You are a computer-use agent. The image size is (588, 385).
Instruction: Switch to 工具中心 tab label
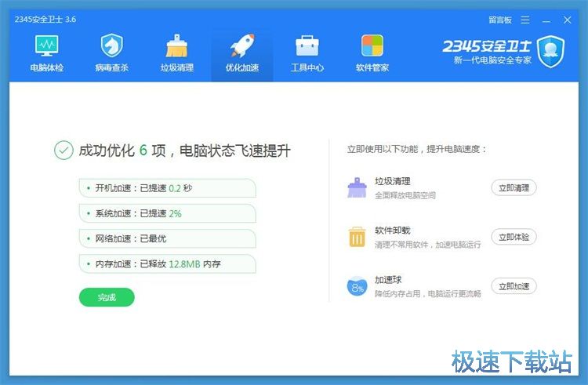307,68
